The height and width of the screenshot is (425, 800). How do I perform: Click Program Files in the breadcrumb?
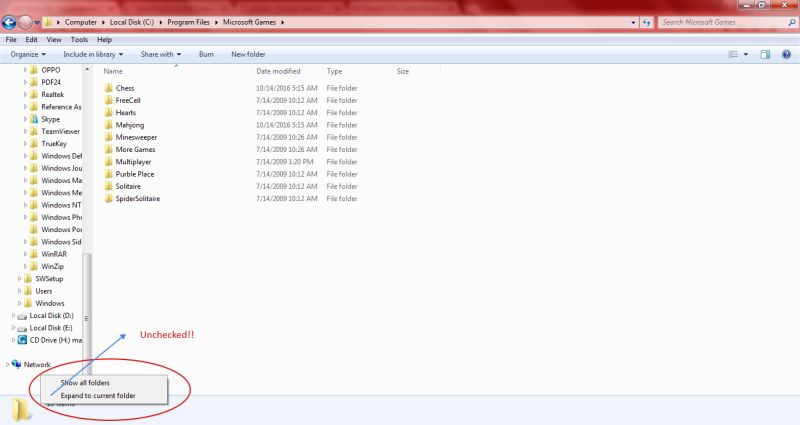coord(188,22)
